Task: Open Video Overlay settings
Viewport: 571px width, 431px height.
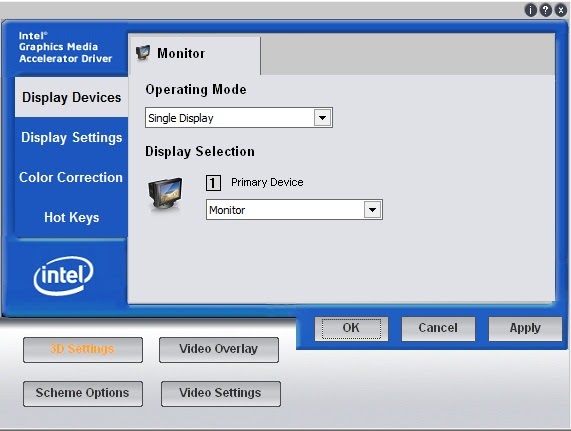Action: pos(218,349)
